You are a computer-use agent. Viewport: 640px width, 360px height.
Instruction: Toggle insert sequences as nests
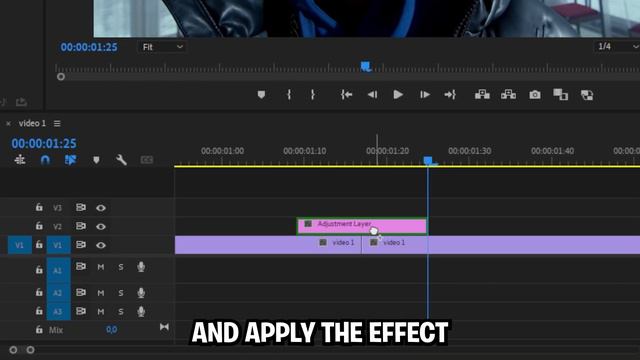click(x=20, y=160)
